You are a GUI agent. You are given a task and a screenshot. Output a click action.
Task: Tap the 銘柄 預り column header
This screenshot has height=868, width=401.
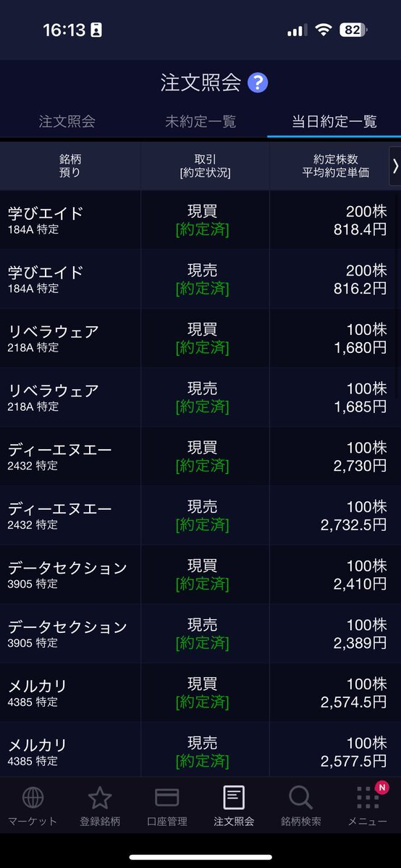70,166
